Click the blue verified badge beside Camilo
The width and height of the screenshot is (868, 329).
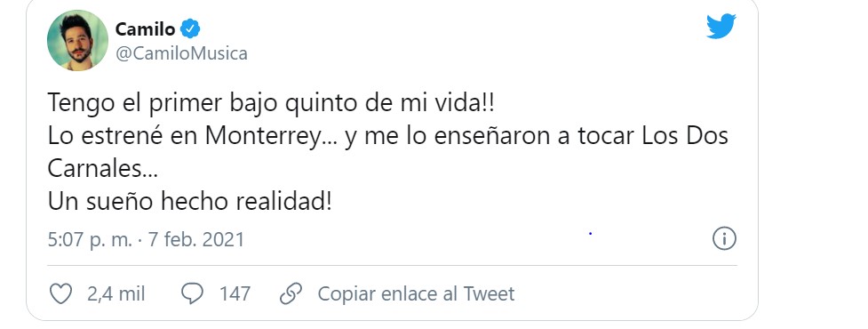pos(190,28)
